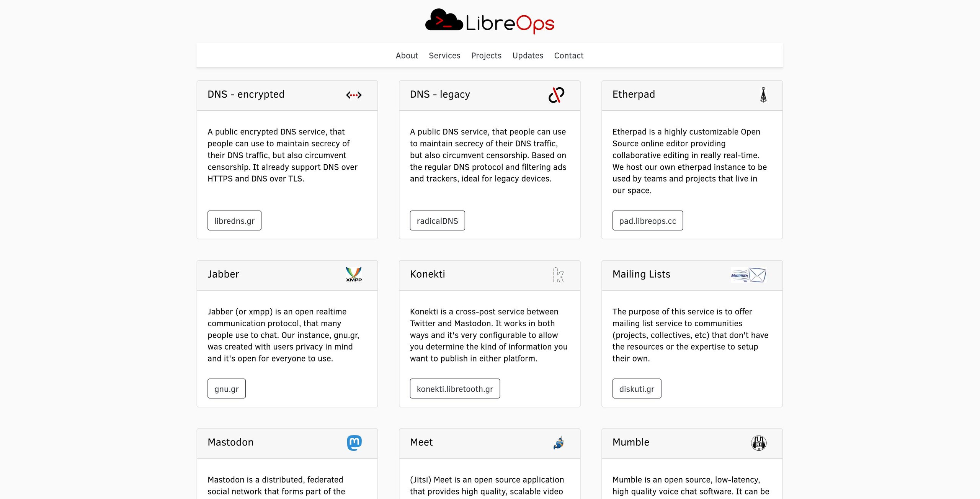This screenshot has width=980, height=499.
Task: Click the Jitsi Meet icon
Action: coord(559,443)
